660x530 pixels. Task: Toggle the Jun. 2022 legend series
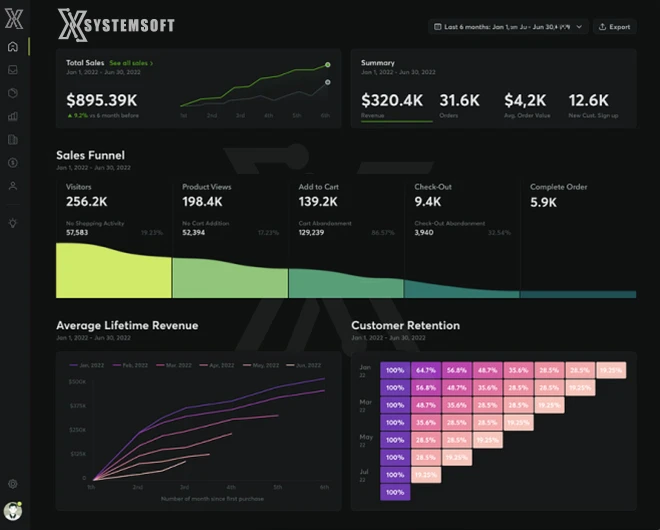click(x=306, y=366)
